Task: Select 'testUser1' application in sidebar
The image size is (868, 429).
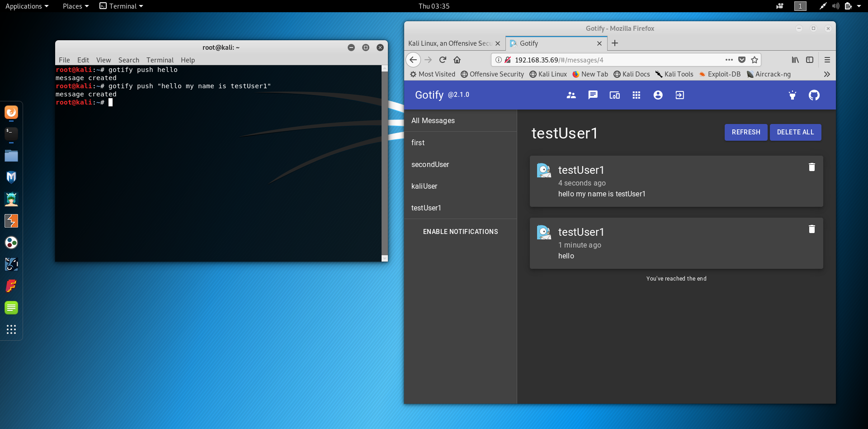Action: point(460,208)
